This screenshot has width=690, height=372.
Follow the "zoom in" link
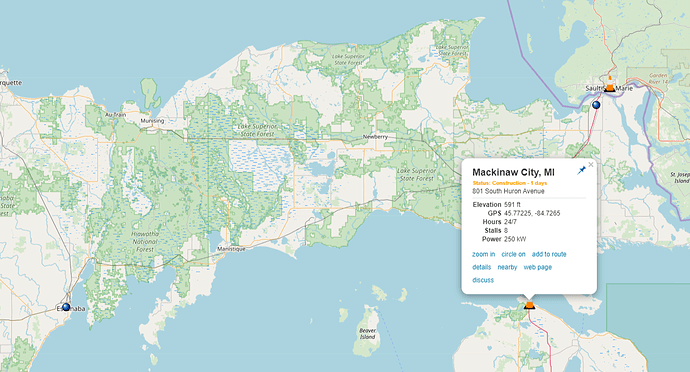click(x=483, y=254)
